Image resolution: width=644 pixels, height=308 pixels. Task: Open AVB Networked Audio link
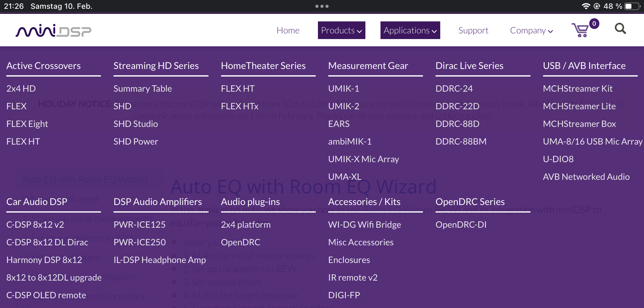(586, 177)
